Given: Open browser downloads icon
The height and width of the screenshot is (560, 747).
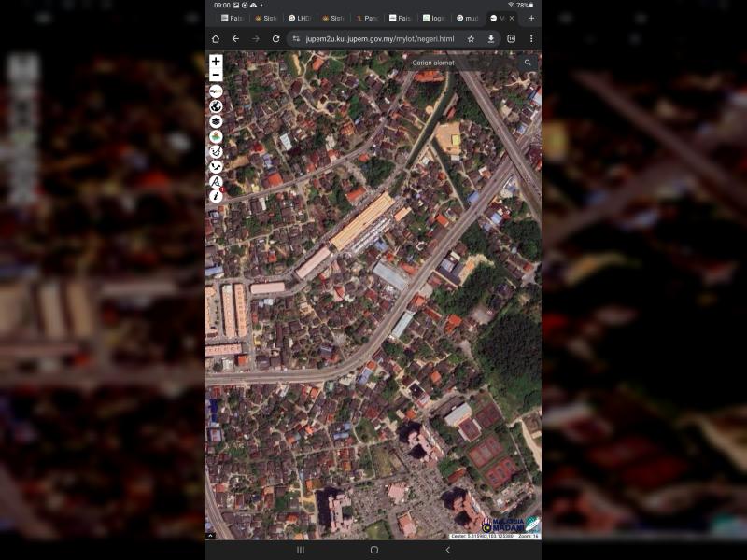Looking at the screenshot, I should (491, 39).
